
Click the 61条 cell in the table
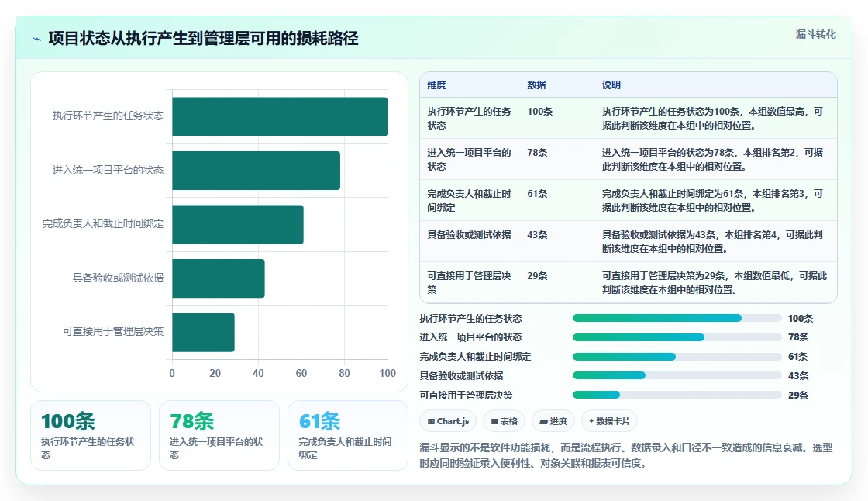point(537,193)
